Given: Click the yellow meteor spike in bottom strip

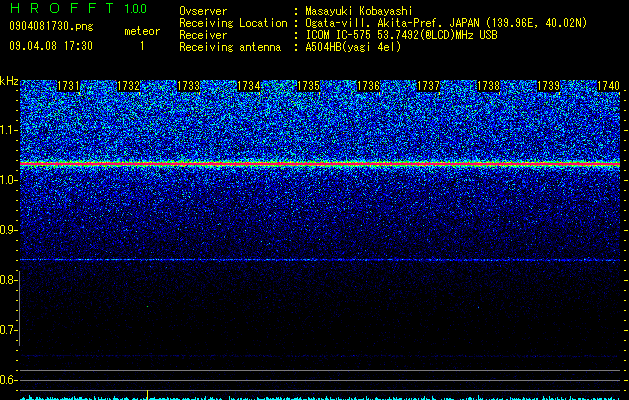Looking at the screenshot, I should coord(148,395).
